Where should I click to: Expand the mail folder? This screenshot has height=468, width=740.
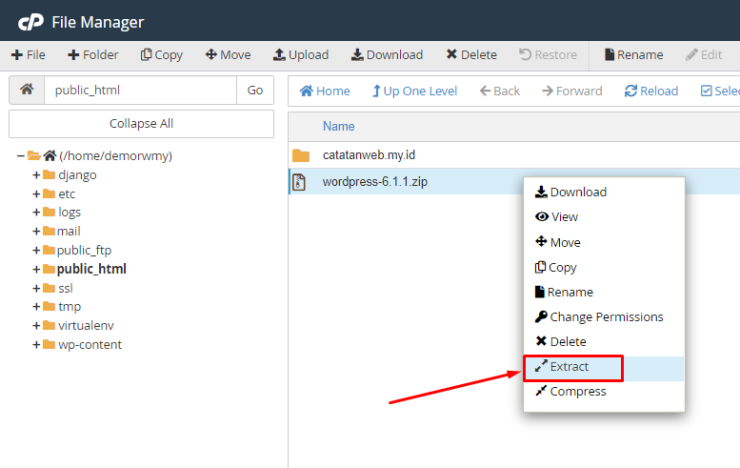coord(36,231)
